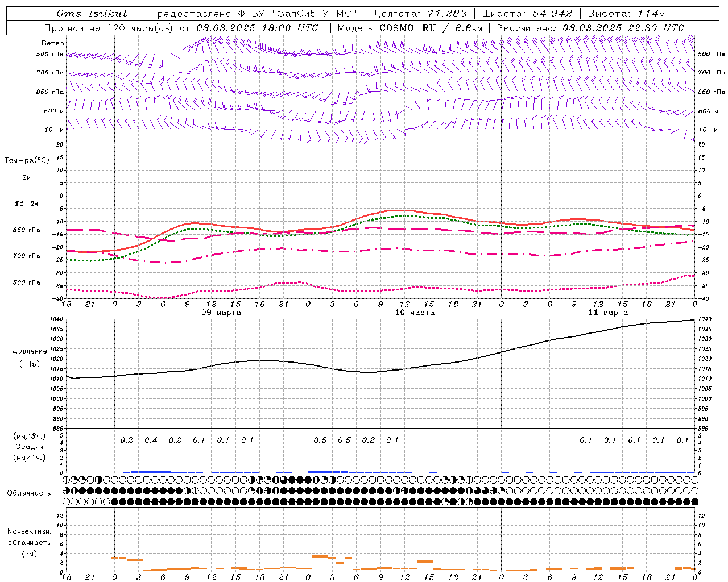The width and height of the screenshot is (728, 582).
Task: Click the "Конвективн." convective cloud label
Action: (x=29, y=531)
